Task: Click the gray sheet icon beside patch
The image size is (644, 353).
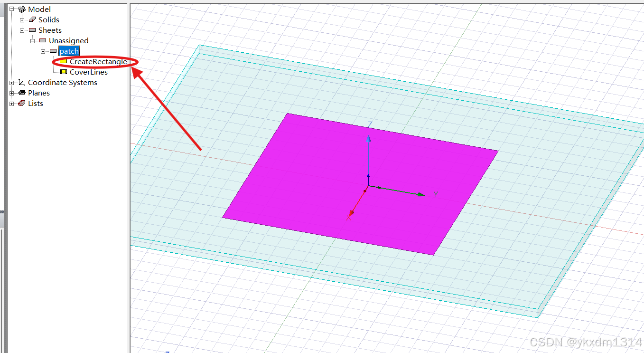Action: point(53,51)
